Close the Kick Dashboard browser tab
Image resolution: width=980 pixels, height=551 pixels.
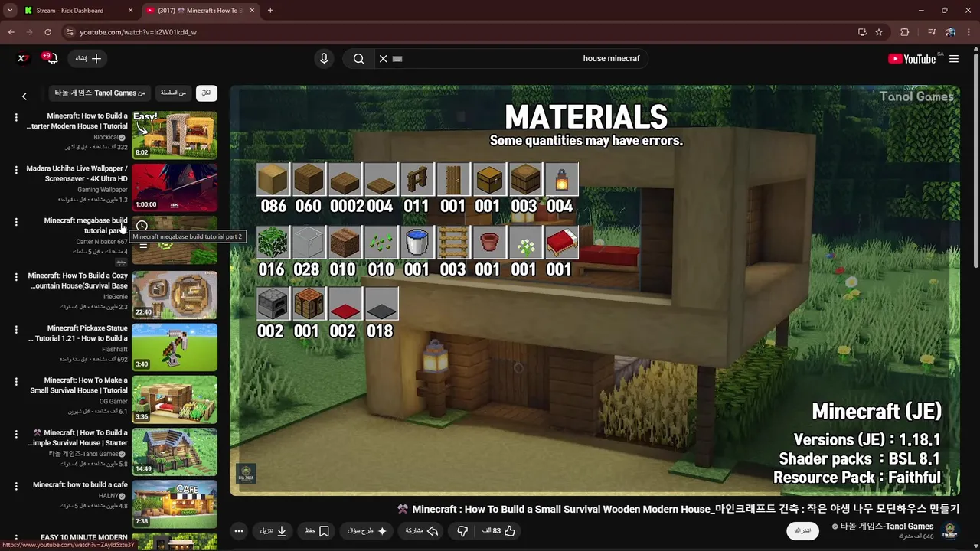(130, 11)
